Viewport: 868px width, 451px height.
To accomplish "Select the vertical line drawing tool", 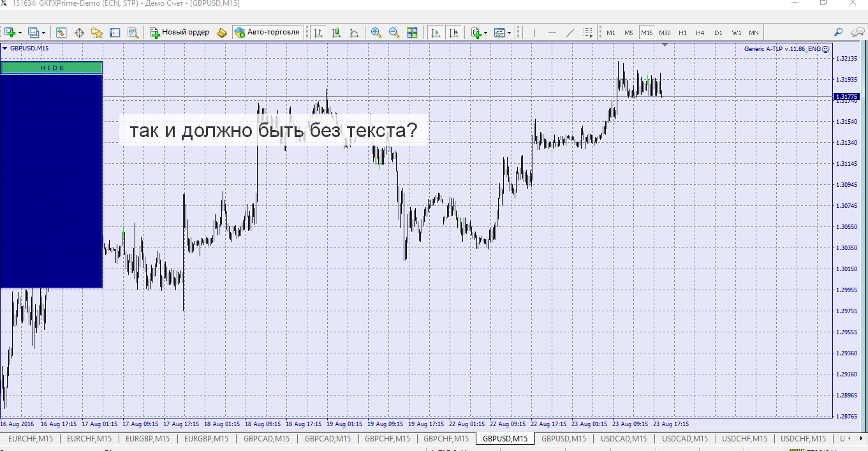I will pos(534,32).
